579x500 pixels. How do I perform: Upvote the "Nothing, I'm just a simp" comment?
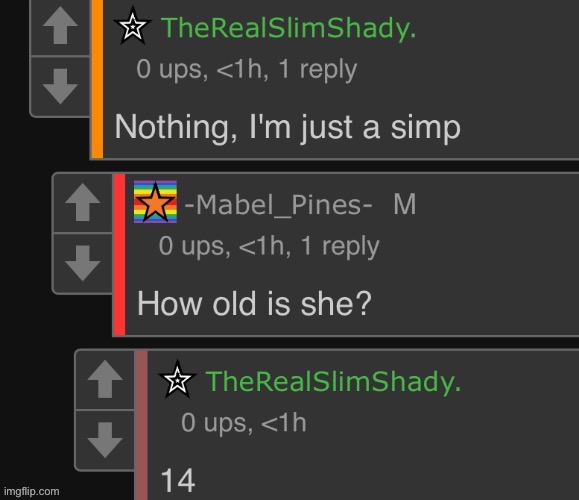click(60, 26)
